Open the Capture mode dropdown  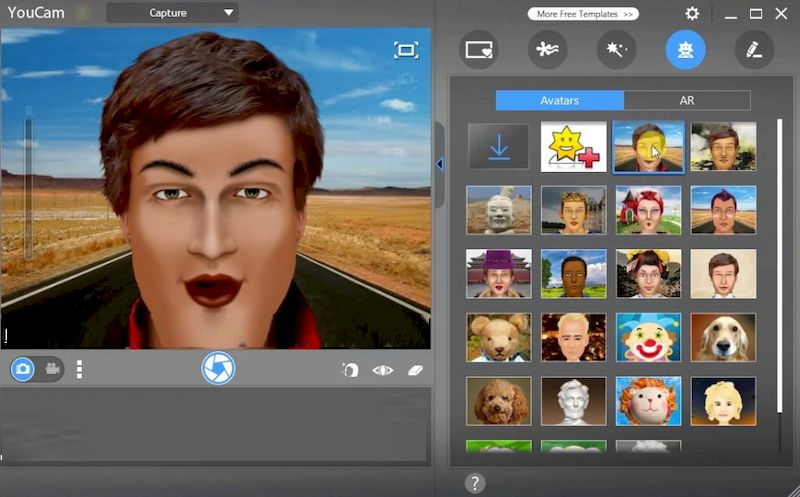click(172, 13)
